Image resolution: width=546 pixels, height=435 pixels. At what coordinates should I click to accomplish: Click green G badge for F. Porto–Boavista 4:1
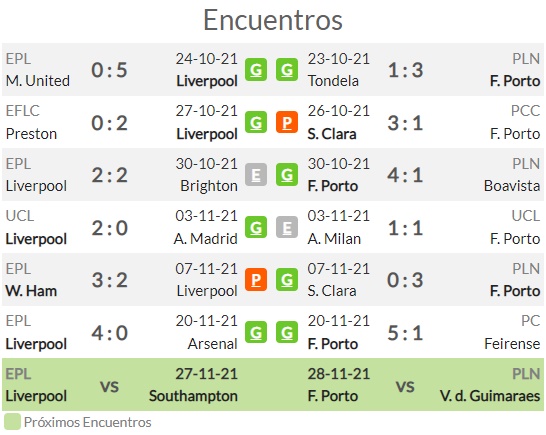(287, 174)
